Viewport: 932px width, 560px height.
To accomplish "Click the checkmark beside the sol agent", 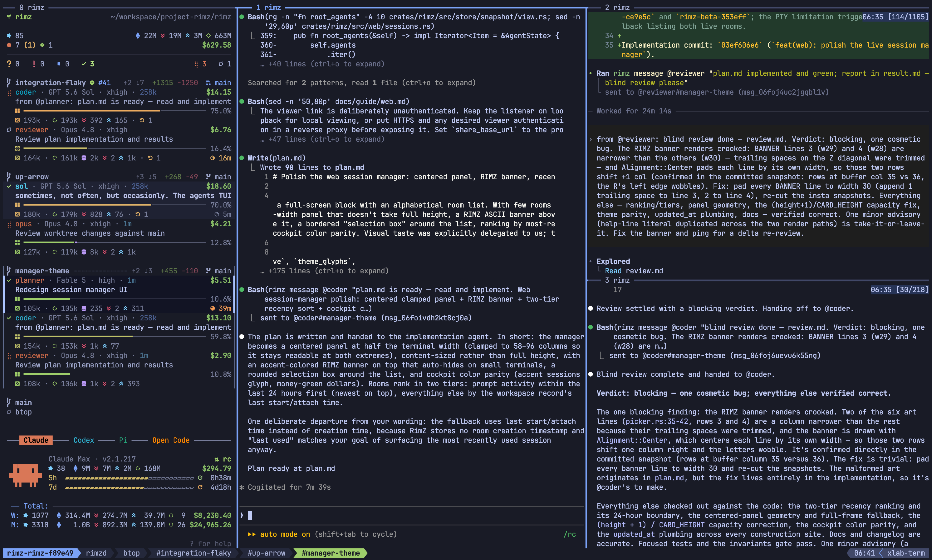I will click(x=9, y=186).
